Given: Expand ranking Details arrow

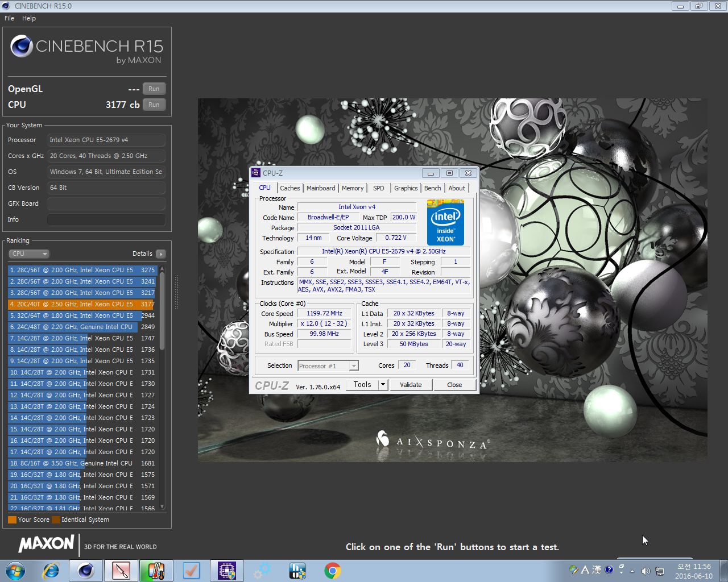Looking at the screenshot, I should (161, 253).
